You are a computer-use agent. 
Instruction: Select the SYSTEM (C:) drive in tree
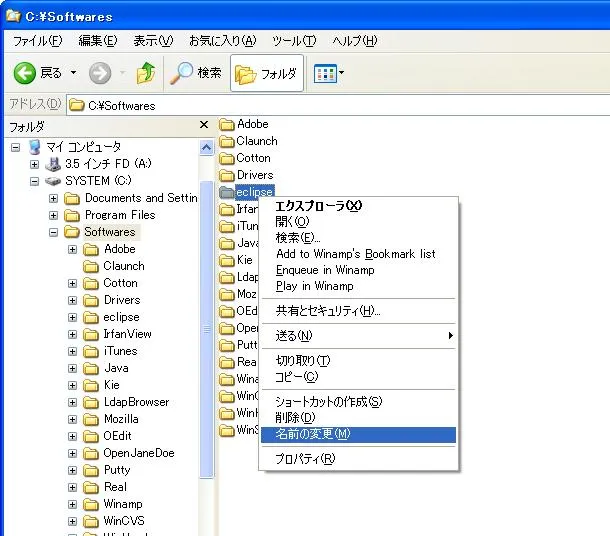(x=97, y=181)
